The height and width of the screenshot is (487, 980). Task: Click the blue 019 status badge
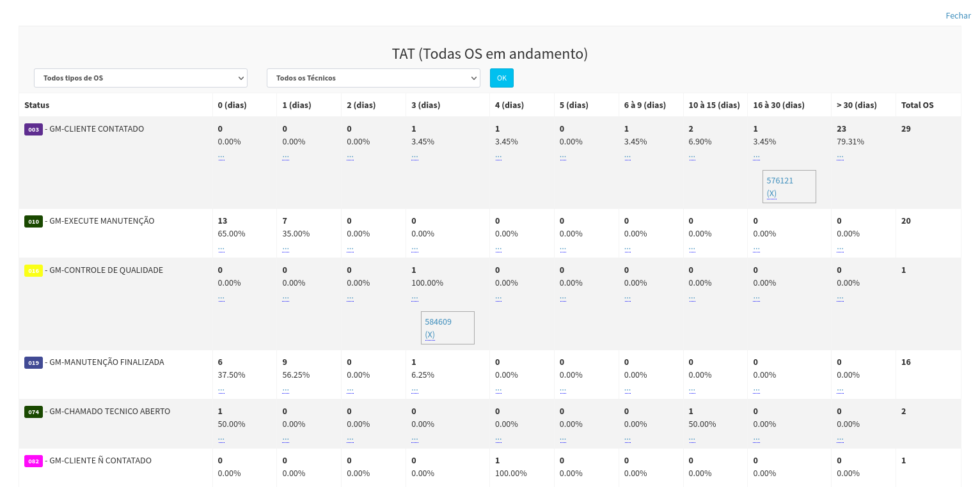click(x=33, y=363)
